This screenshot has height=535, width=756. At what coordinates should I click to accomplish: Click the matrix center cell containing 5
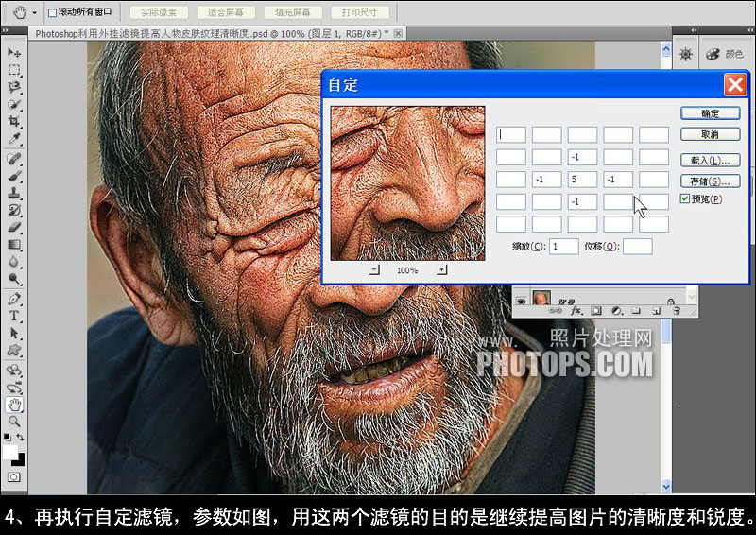582,180
